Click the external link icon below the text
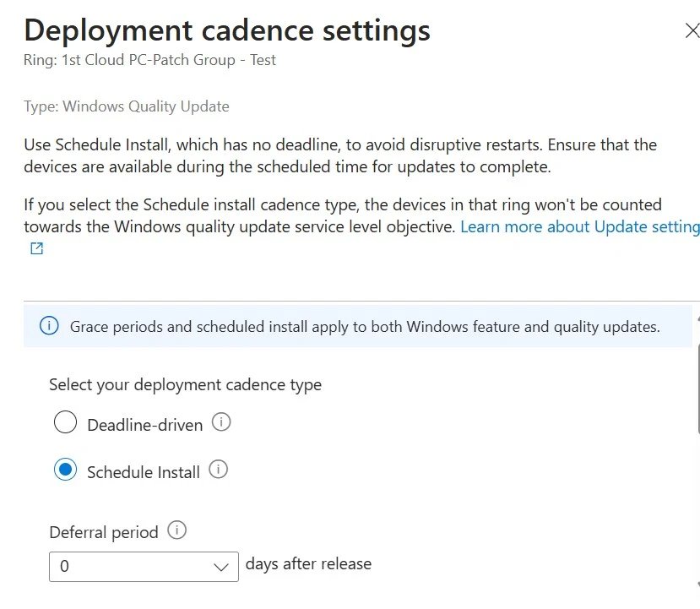 click(x=36, y=248)
